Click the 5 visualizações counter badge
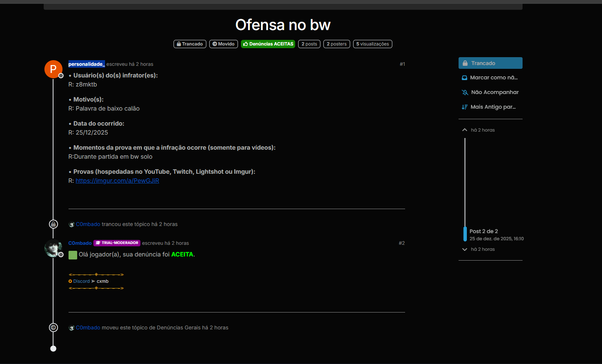Screen dimensions: 602x364 tap(373, 44)
